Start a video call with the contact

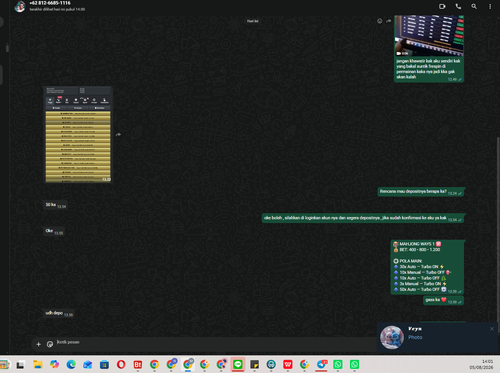(x=442, y=6)
